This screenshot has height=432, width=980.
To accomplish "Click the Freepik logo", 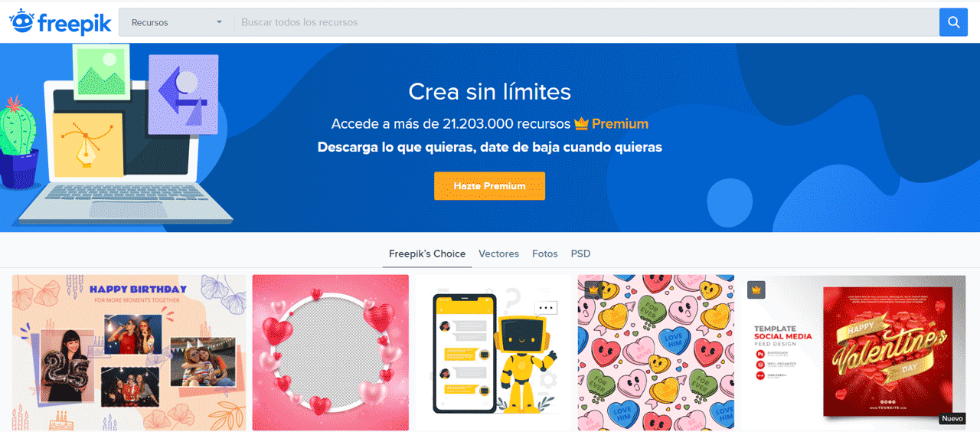I will pos(60,22).
